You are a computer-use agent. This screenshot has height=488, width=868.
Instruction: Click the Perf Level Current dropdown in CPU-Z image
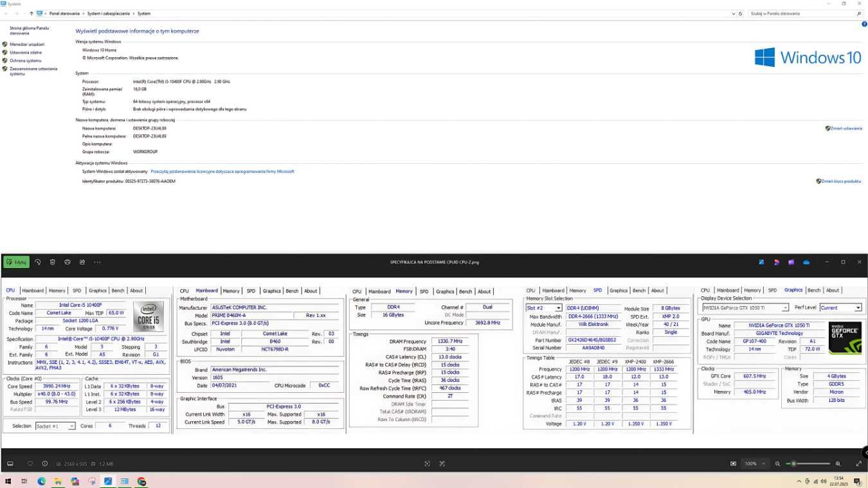coord(840,308)
